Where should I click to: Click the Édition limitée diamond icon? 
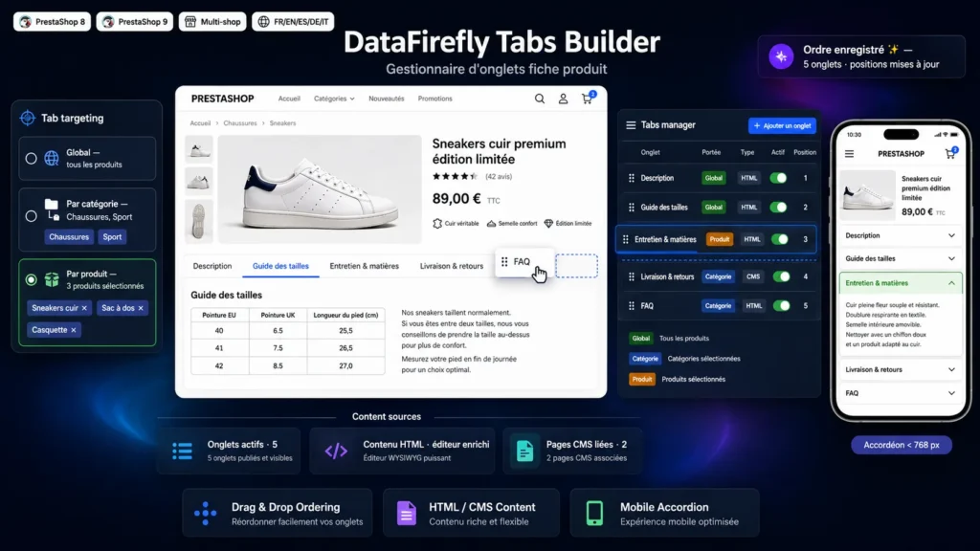(x=548, y=224)
